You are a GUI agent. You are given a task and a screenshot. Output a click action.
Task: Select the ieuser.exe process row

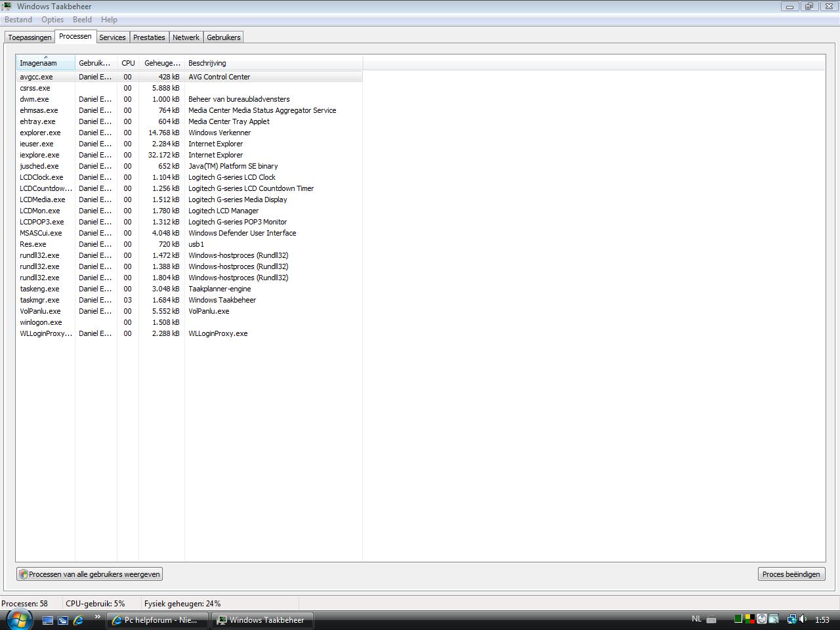pyautogui.click(x=190, y=144)
